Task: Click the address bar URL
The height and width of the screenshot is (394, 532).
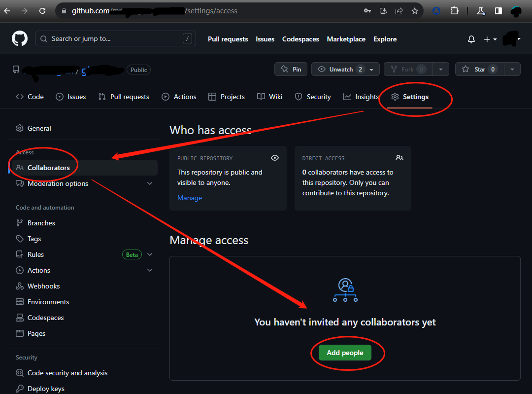Action: coord(154,11)
